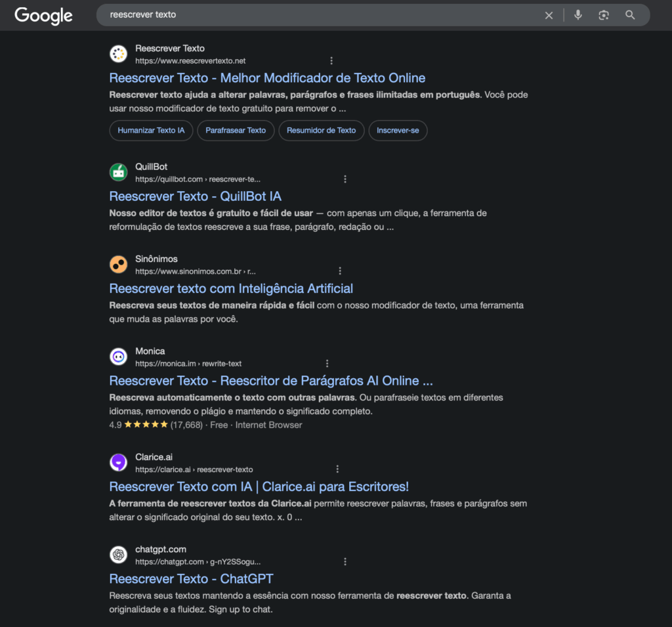Open the Inscrever-se sitelink chip
Viewport: 672px width, 627px height.
click(x=398, y=131)
